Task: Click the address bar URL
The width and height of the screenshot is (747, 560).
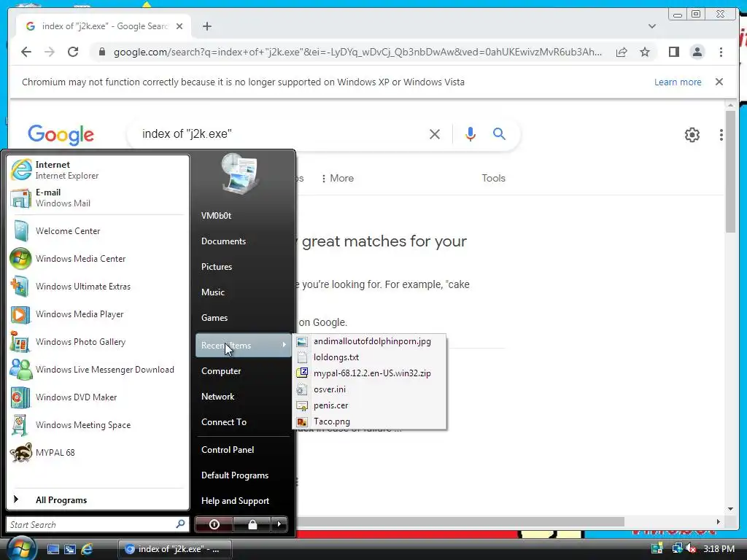Action: coord(357,52)
